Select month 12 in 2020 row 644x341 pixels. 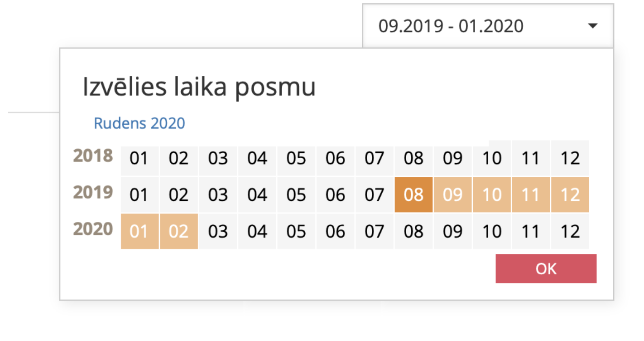(570, 232)
